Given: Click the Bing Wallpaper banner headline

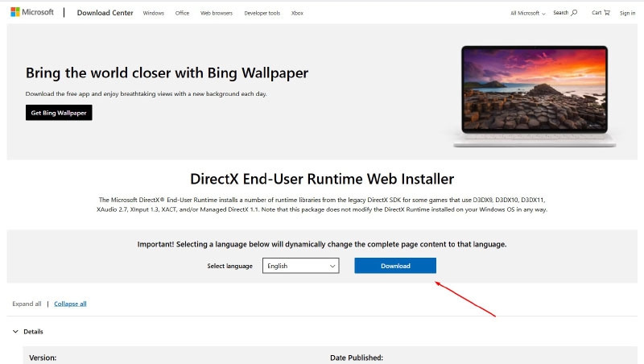Looking at the screenshot, I should pos(167,72).
